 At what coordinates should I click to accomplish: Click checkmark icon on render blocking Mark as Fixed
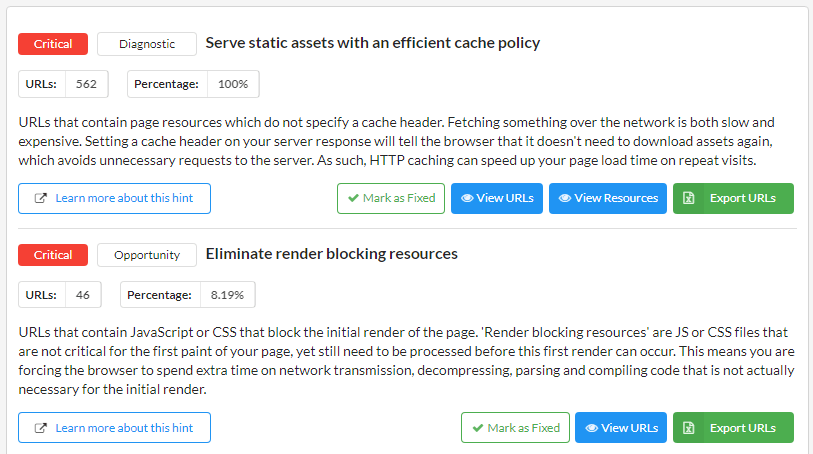click(x=478, y=428)
